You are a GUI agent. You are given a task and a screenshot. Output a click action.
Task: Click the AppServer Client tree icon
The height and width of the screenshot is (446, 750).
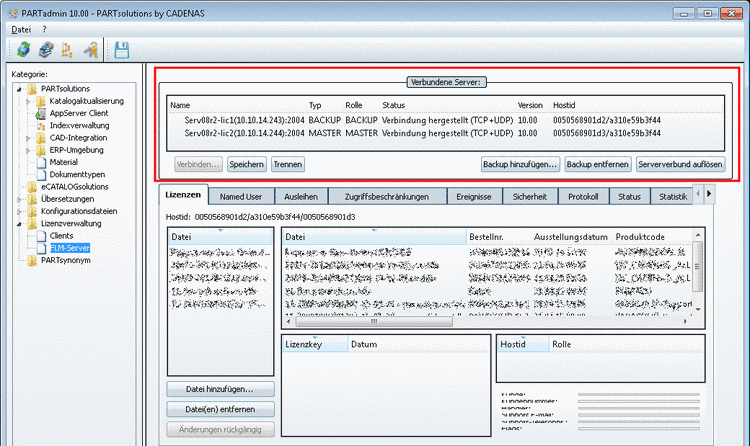pos(41,113)
